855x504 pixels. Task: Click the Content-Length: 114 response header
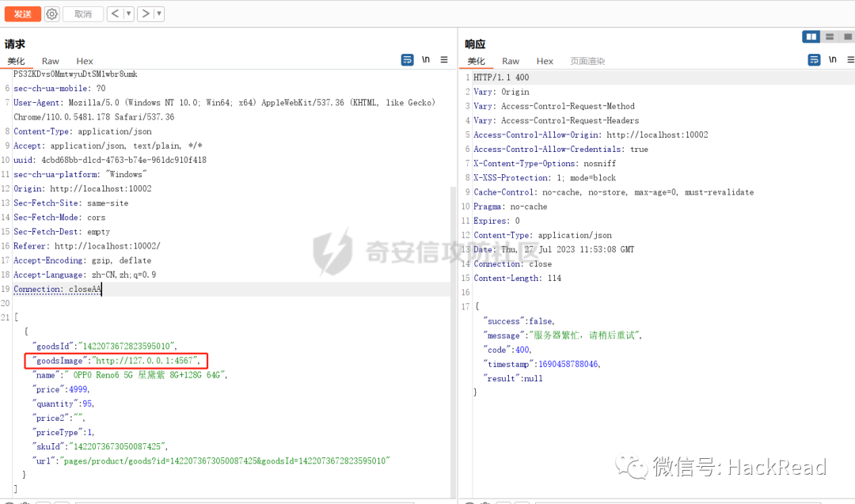point(517,278)
